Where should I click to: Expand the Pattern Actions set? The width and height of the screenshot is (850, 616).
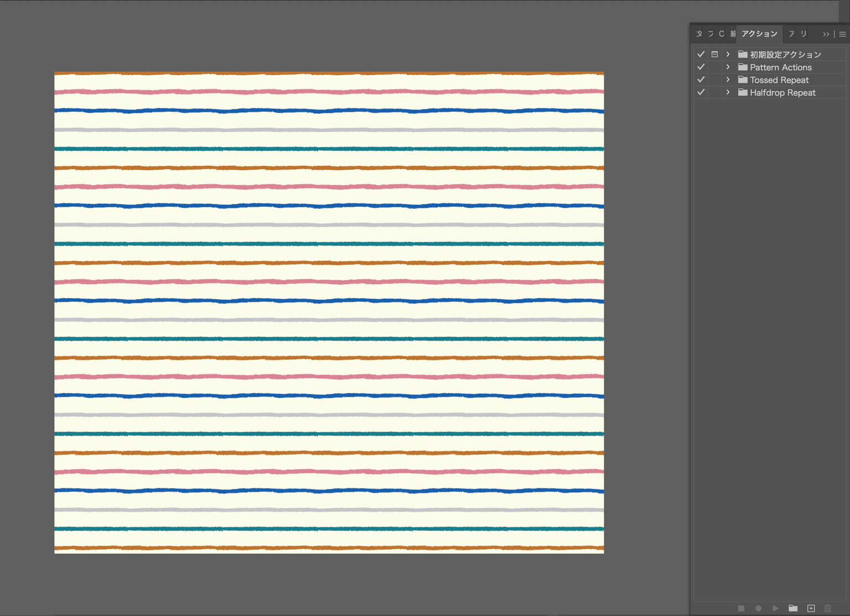tap(728, 67)
